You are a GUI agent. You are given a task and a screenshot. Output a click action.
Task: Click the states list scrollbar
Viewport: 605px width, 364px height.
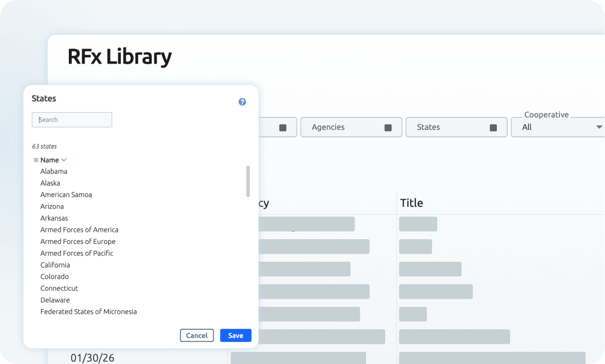click(x=248, y=181)
